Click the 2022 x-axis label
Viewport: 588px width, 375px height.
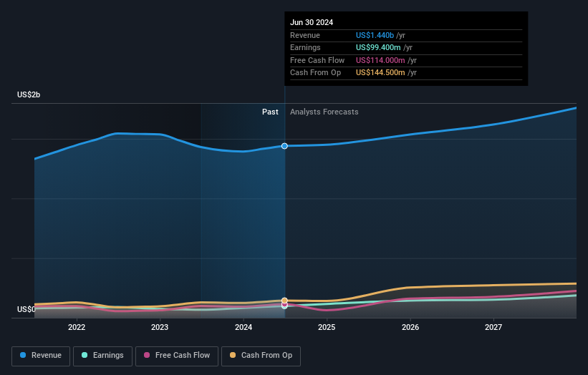[x=77, y=328]
